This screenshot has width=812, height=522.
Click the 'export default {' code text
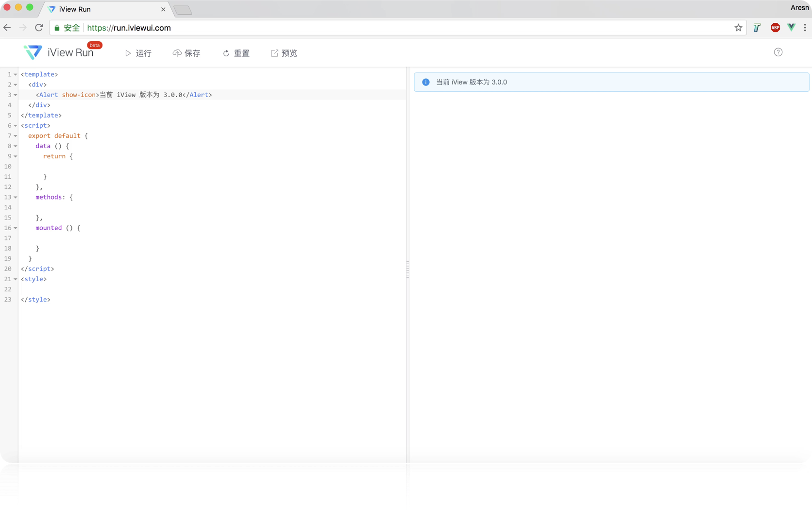[x=58, y=135]
